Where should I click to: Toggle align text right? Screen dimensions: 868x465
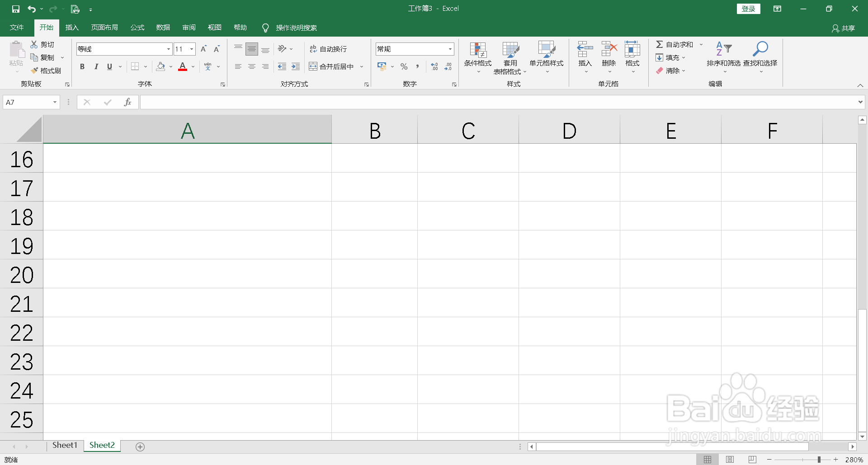pos(265,66)
